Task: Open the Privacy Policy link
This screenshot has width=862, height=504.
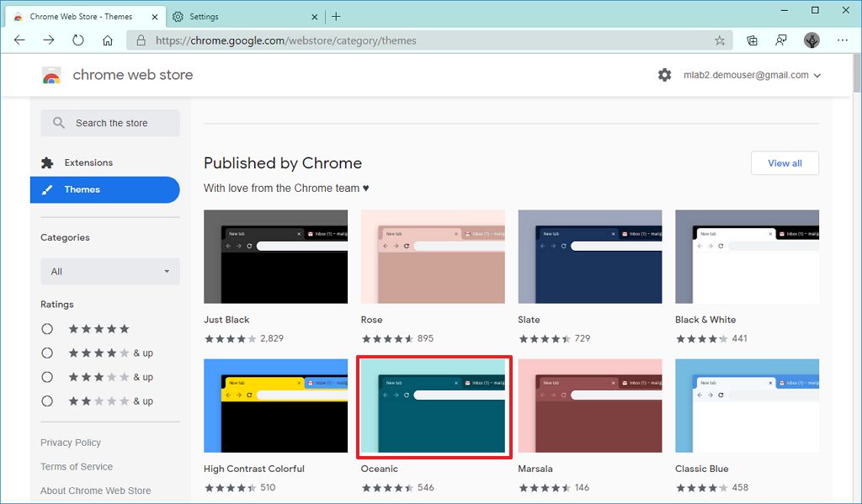Action: coord(71,442)
